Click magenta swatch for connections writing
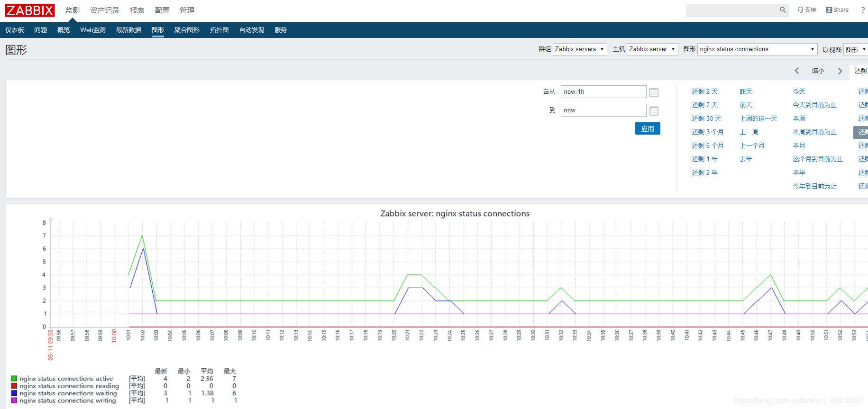This screenshot has width=868, height=409. pyautogui.click(x=14, y=400)
